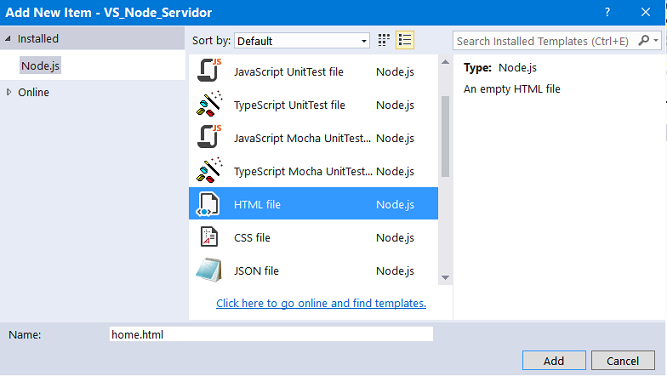Open the online templates link

(321, 303)
